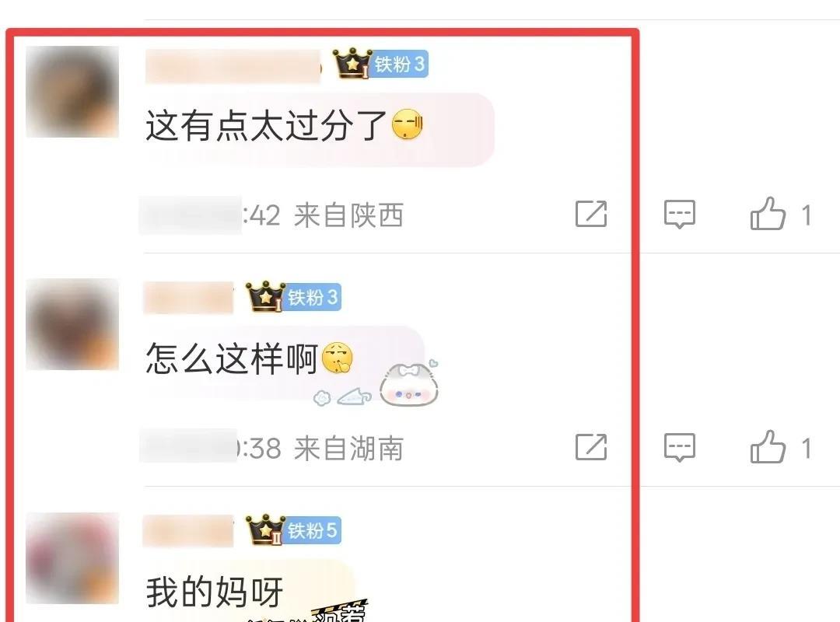Open first commenter's avatar
840x622 pixels.
click(x=72, y=92)
